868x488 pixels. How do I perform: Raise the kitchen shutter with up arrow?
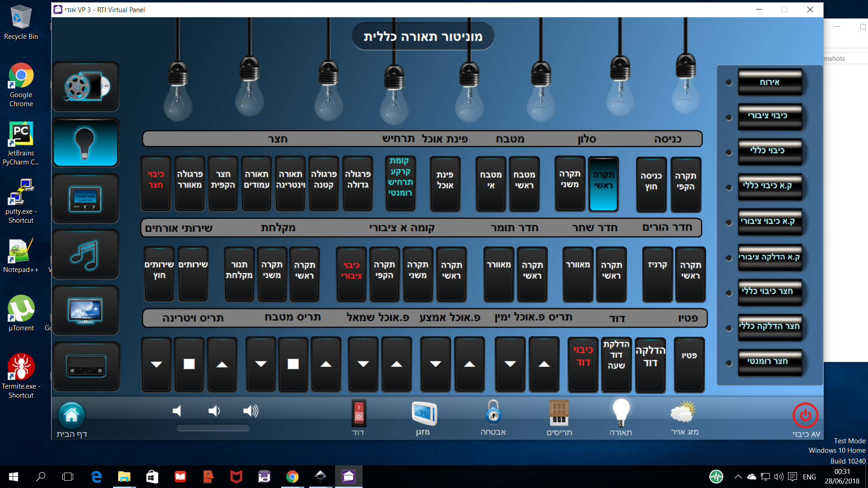(326, 364)
